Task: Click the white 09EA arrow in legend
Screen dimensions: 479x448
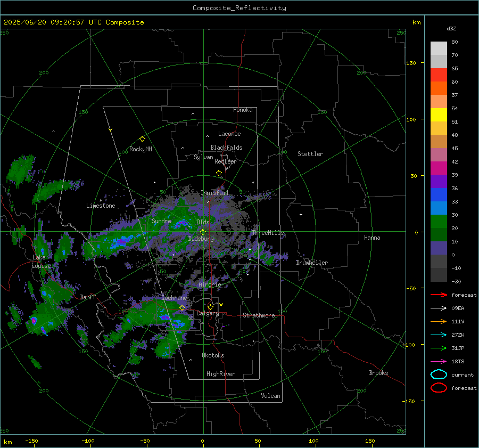Action: pyautogui.click(x=439, y=308)
